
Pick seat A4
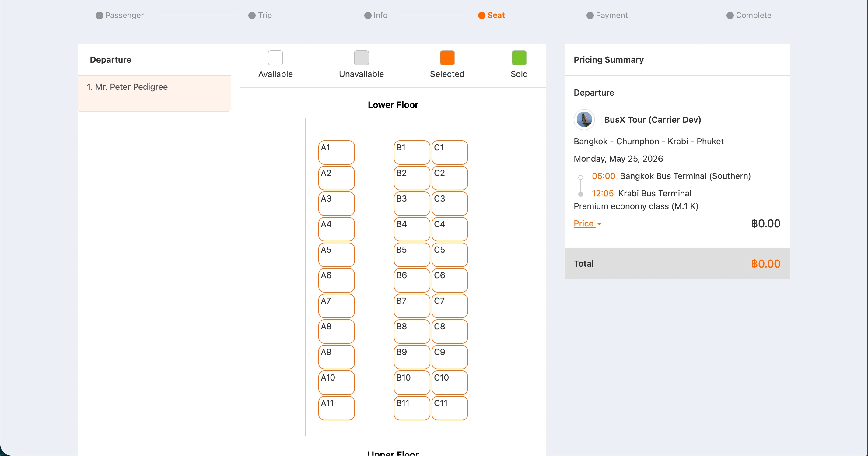point(336,229)
